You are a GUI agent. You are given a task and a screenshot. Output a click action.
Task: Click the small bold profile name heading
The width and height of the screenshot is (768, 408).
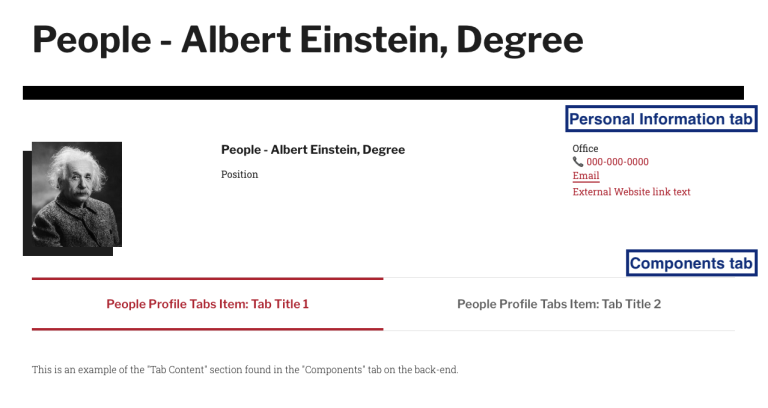[x=313, y=150]
